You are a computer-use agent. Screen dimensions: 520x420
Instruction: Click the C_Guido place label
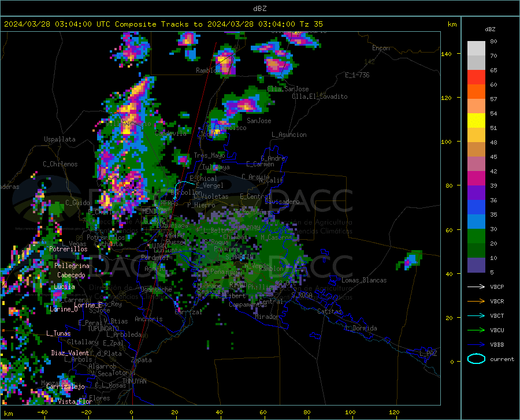tap(77, 203)
